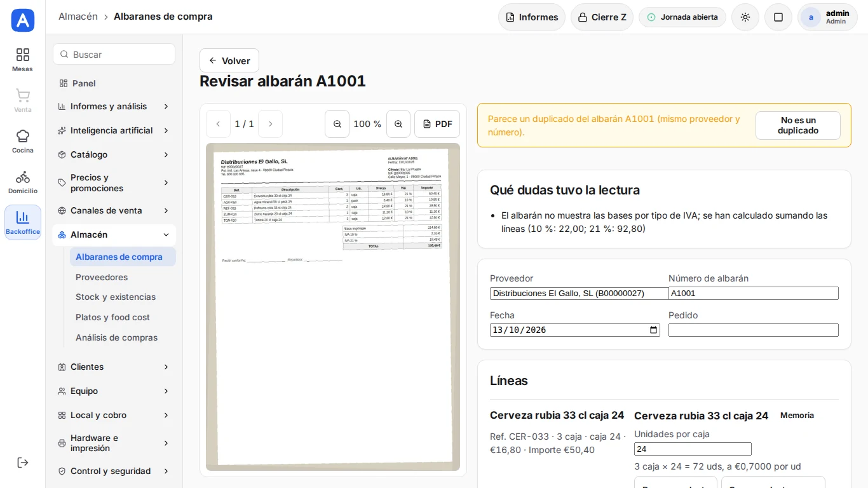Click the fullscreen square icon in the header
Screen dimensions: 868x488
point(778,17)
